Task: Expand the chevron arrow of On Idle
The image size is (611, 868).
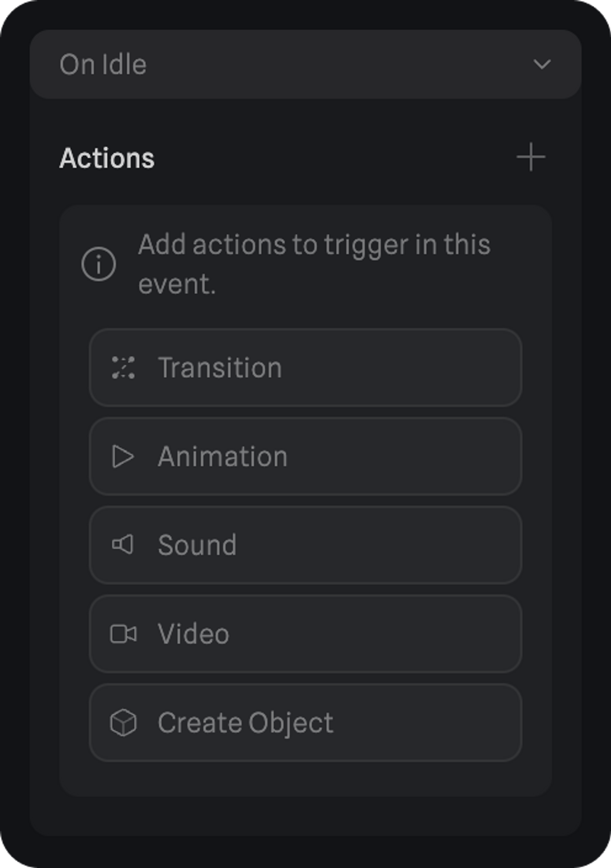Action: pyautogui.click(x=541, y=64)
